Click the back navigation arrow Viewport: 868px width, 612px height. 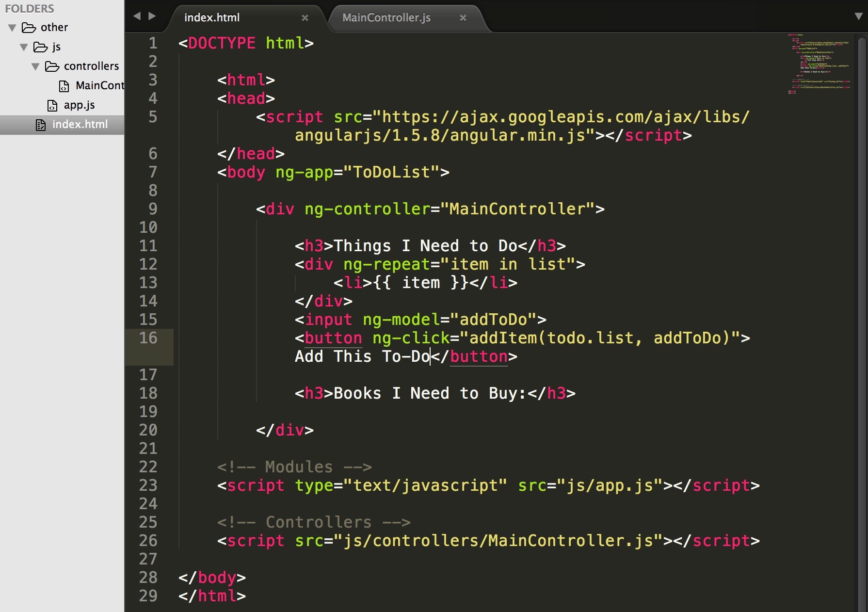click(138, 16)
